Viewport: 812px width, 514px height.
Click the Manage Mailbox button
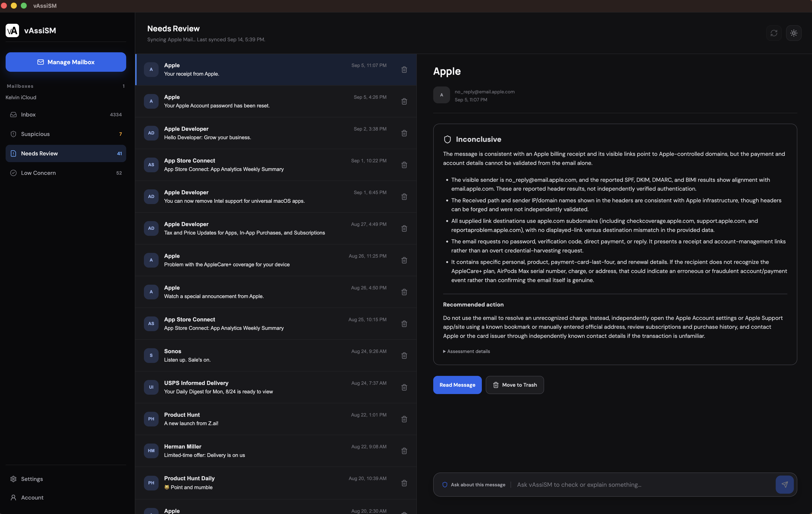pyautogui.click(x=66, y=62)
